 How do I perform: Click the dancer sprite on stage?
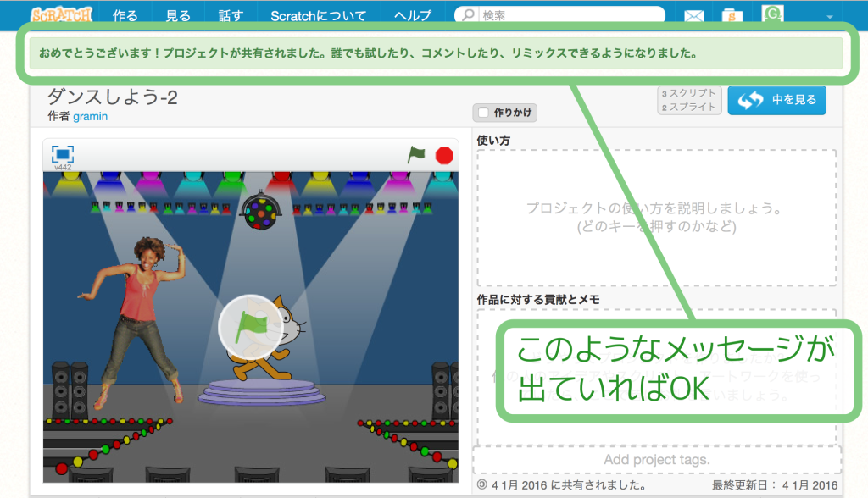click(134, 321)
